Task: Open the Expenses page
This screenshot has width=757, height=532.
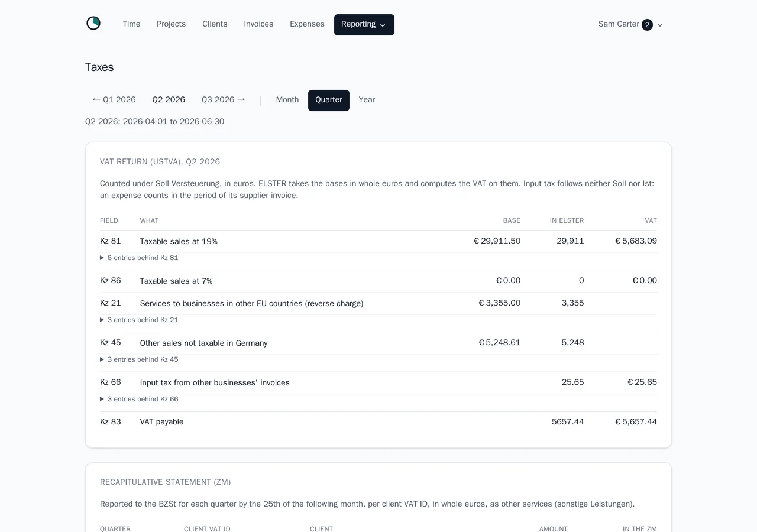Action: click(307, 24)
